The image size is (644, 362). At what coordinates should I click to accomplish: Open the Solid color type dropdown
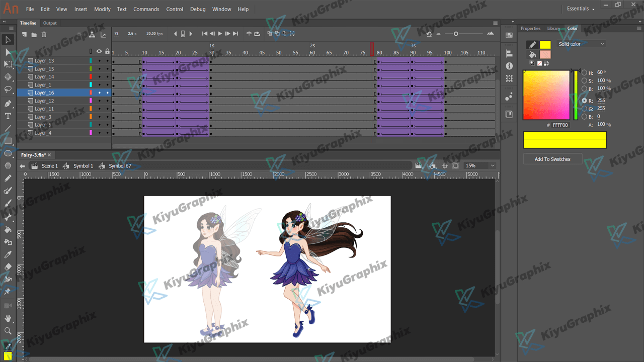pos(581,44)
